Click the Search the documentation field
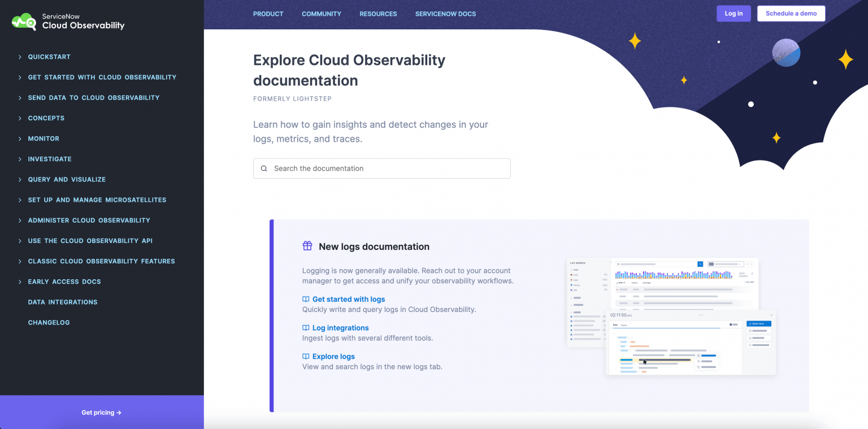This screenshot has width=868, height=429. point(382,168)
